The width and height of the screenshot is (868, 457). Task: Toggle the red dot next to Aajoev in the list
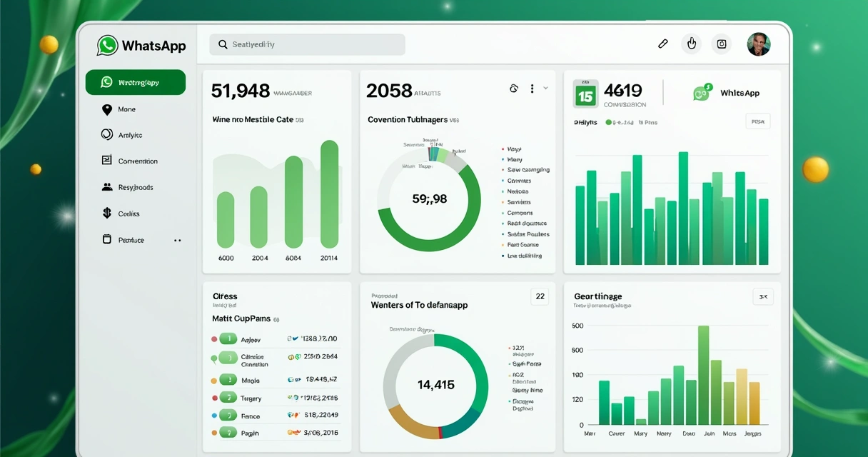214,338
